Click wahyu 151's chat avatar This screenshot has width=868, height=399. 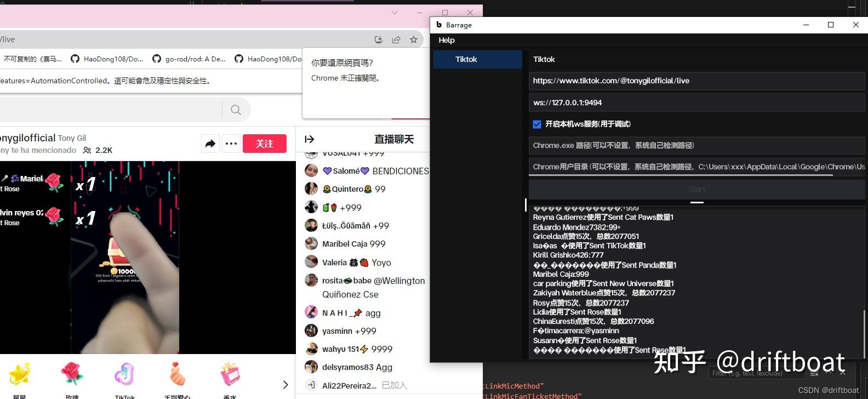pyautogui.click(x=311, y=349)
